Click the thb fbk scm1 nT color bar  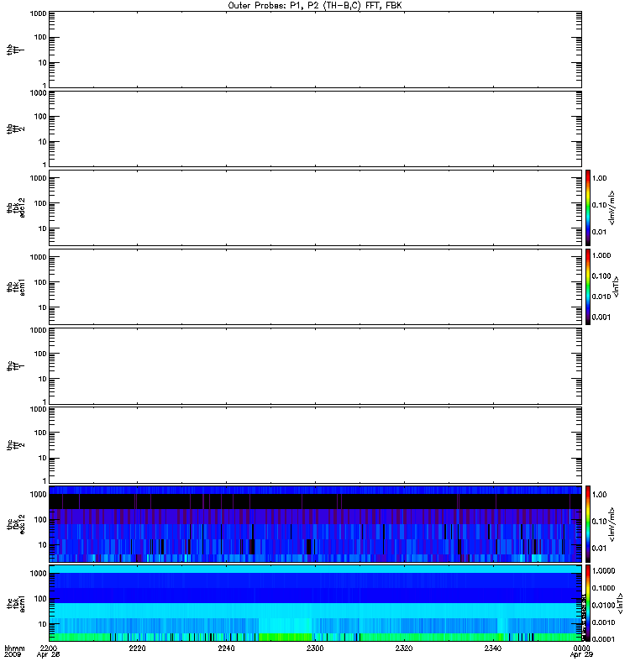coord(588,286)
